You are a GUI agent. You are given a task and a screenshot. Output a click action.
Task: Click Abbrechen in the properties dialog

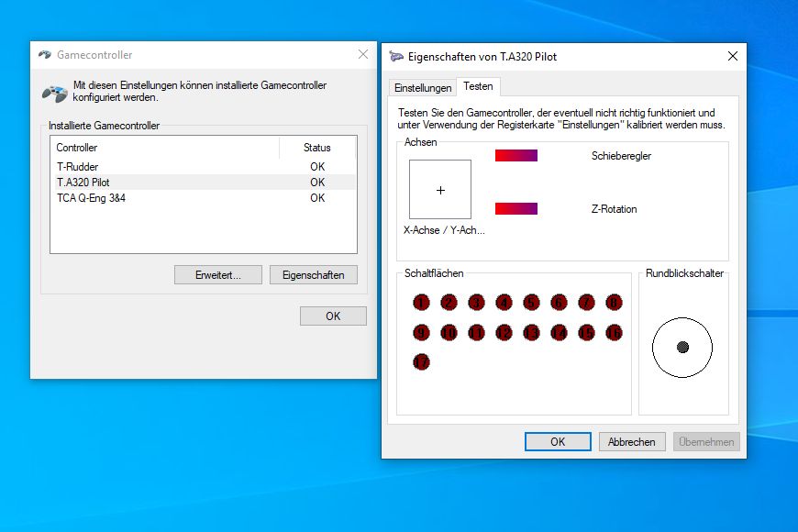632,441
